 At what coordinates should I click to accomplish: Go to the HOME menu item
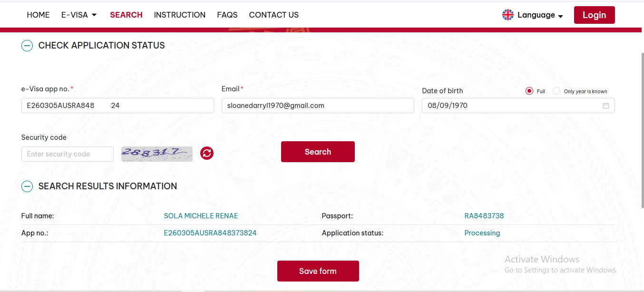(38, 15)
